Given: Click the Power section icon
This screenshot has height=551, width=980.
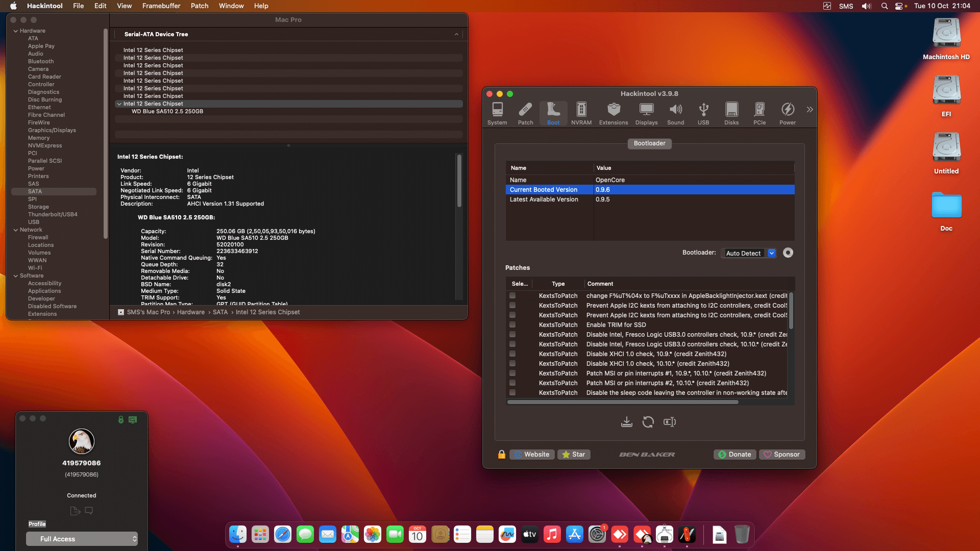Looking at the screenshot, I should point(788,112).
